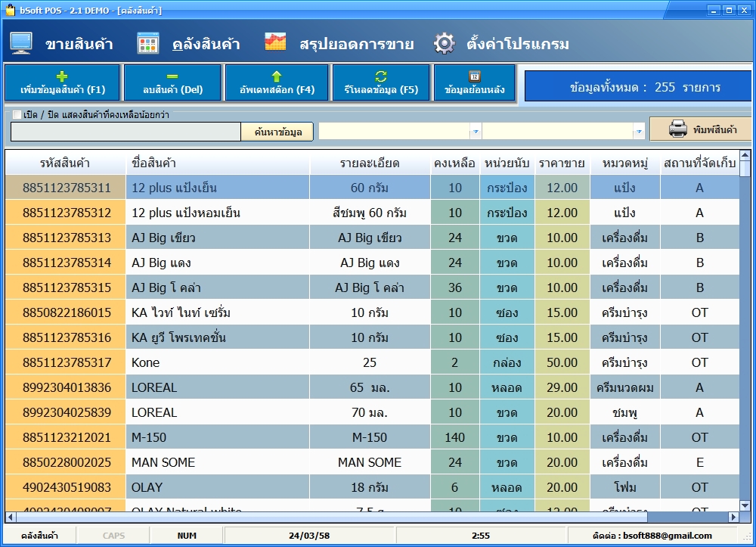Click the delete product minus icon
The height and width of the screenshot is (547, 756).
pos(172,76)
